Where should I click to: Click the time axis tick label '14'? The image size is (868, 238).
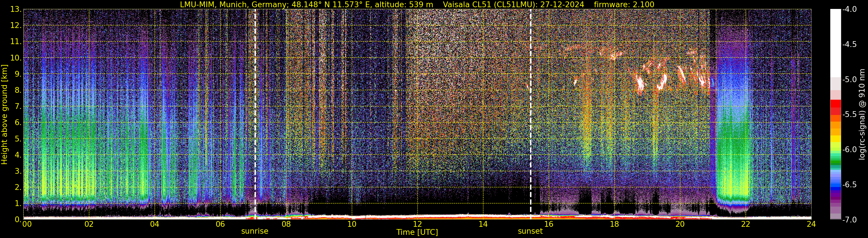pyautogui.click(x=483, y=224)
